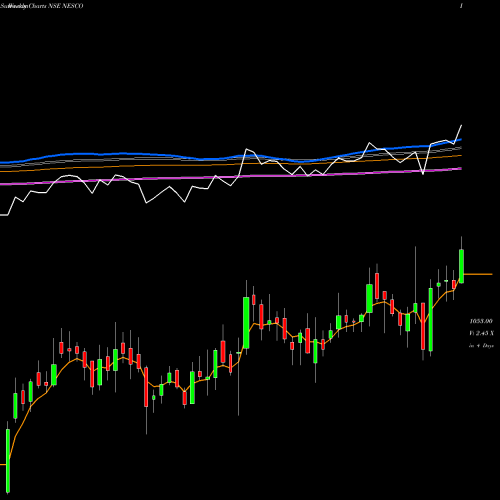The width and height of the screenshot is (500, 500).
Task: Click the 'Days' label under the volume value
Action: pyautogui.click(x=488, y=346)
